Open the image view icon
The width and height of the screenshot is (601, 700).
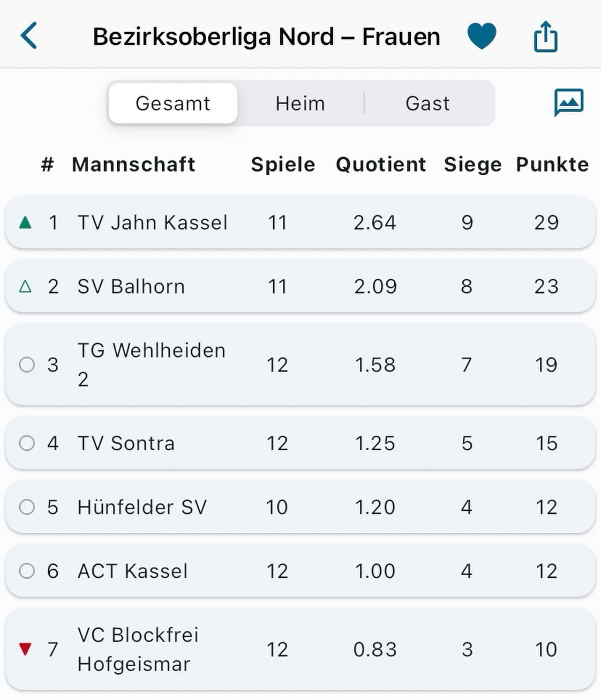[568, 102]
